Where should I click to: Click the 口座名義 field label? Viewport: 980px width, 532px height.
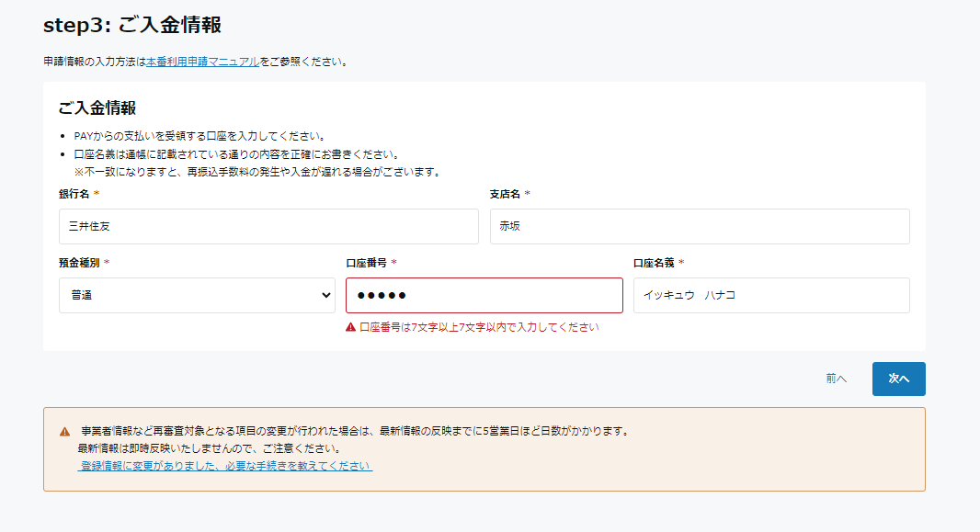pyautogui.click(x=653, y=263)
